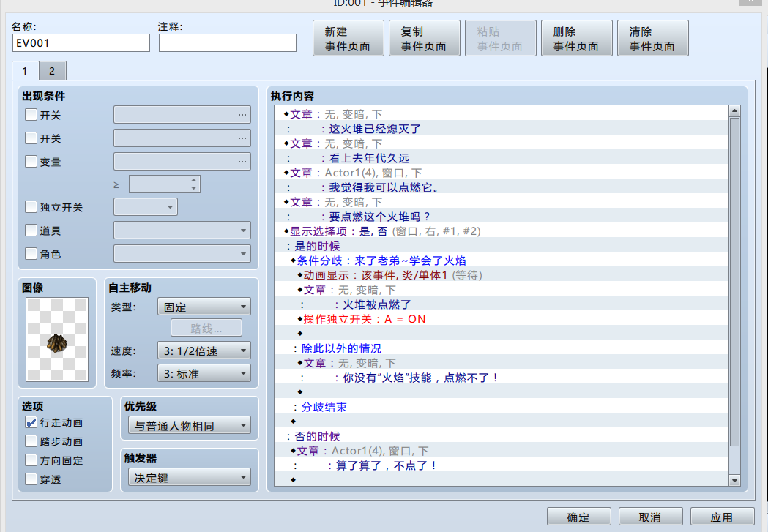The height and width of the screenshot is (532, 768).
Task: Switch to event page tab 2
Action: pos(52,71)
